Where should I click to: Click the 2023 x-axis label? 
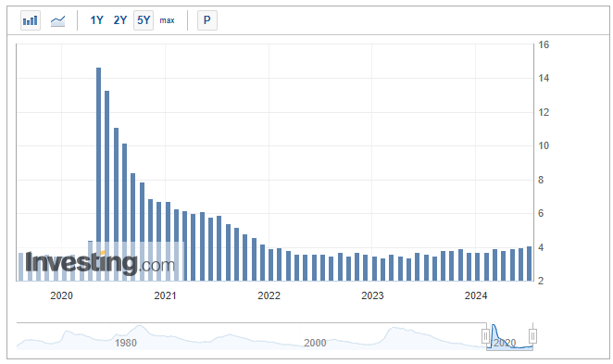(372, 295)
